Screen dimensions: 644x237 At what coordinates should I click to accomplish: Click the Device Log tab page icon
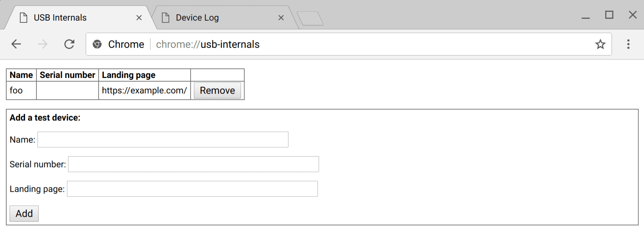(166, 17)
